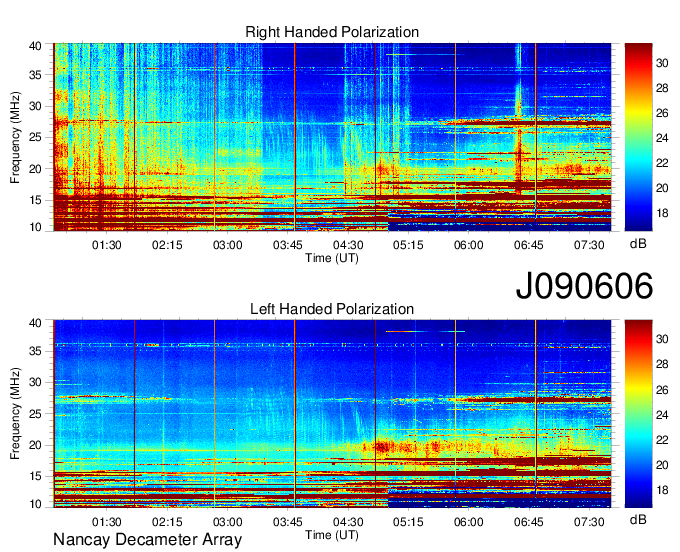Viewport: 680px width, 552px height.
Task: Click the "25" frequency tick on the Right Handed plot
Action: tap(35, 137)
